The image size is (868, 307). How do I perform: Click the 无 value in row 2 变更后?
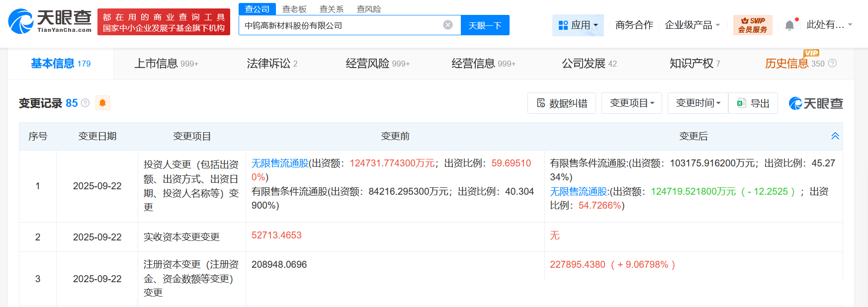point(555,235)
